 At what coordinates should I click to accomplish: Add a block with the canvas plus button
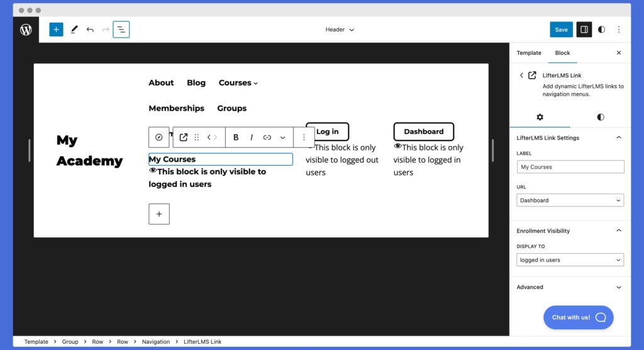point(159,214)
